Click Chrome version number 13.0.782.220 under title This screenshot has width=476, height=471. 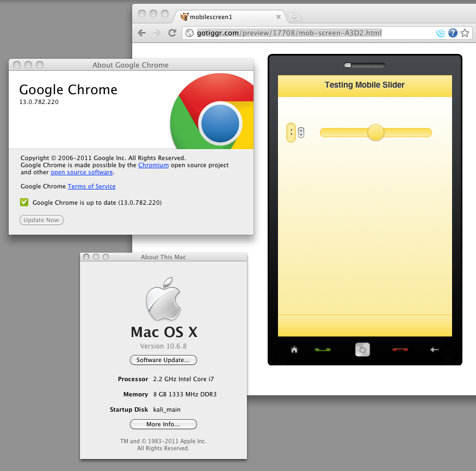pos(39,102)
